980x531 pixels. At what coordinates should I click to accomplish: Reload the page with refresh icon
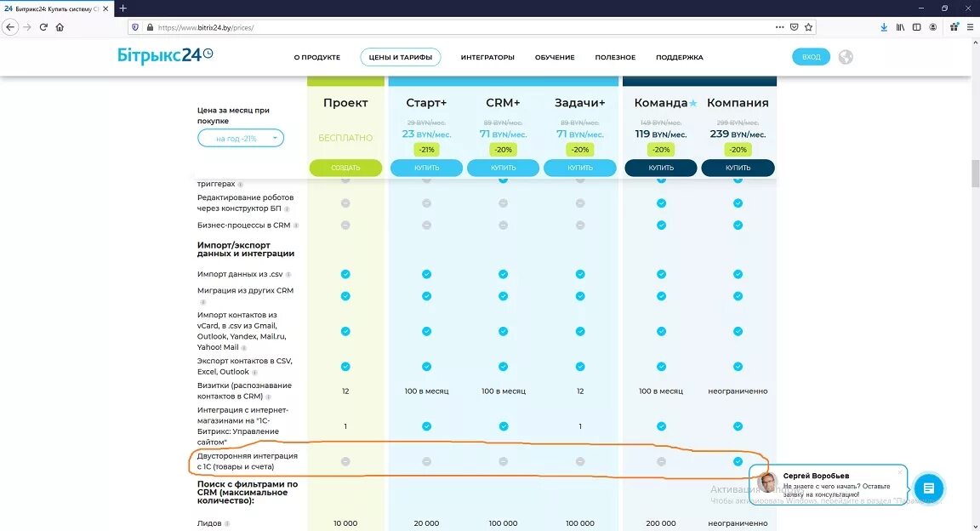point(43,27)
